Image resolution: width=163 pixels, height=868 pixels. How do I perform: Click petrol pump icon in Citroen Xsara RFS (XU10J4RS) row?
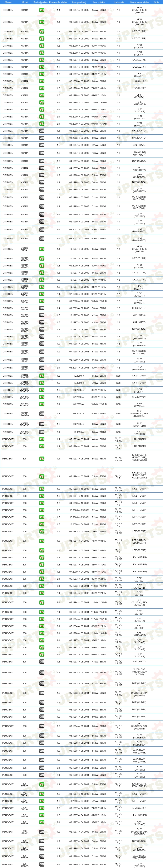tap(42, 102)
